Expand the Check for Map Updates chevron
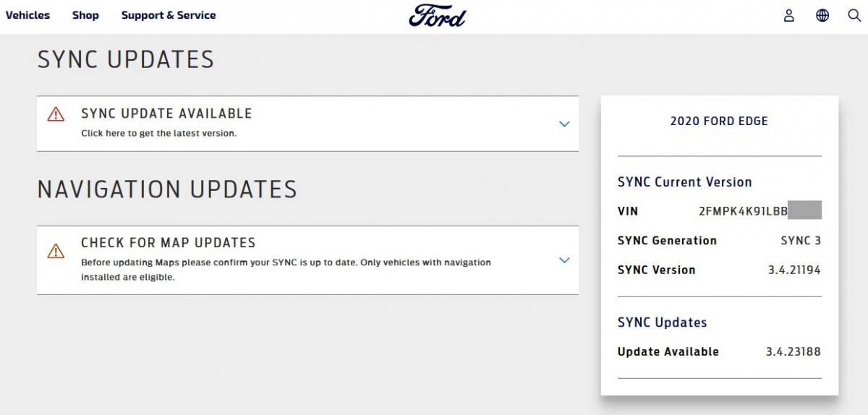 [x=564, y=260]
